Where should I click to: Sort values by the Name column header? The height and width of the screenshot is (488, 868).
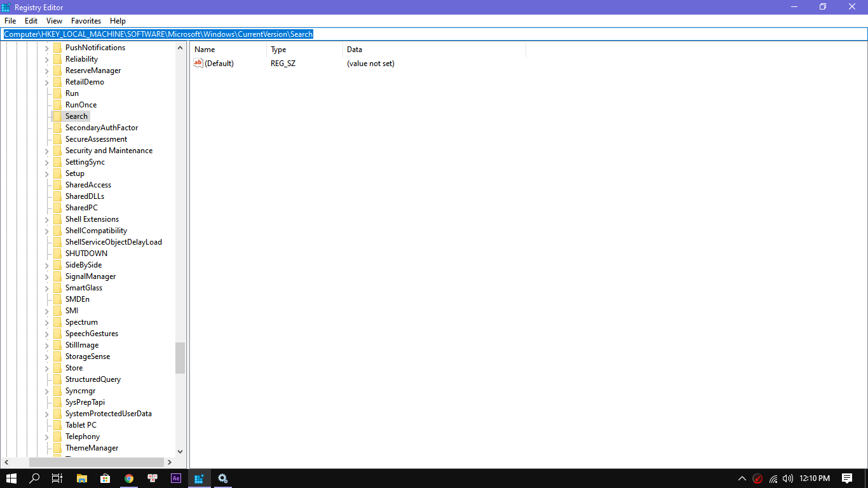pyautogui.click(x=229, y=50)
